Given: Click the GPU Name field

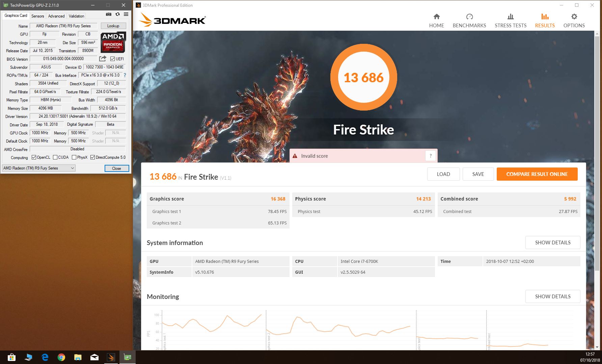Looking at the screenshot, I should [63, 26].
